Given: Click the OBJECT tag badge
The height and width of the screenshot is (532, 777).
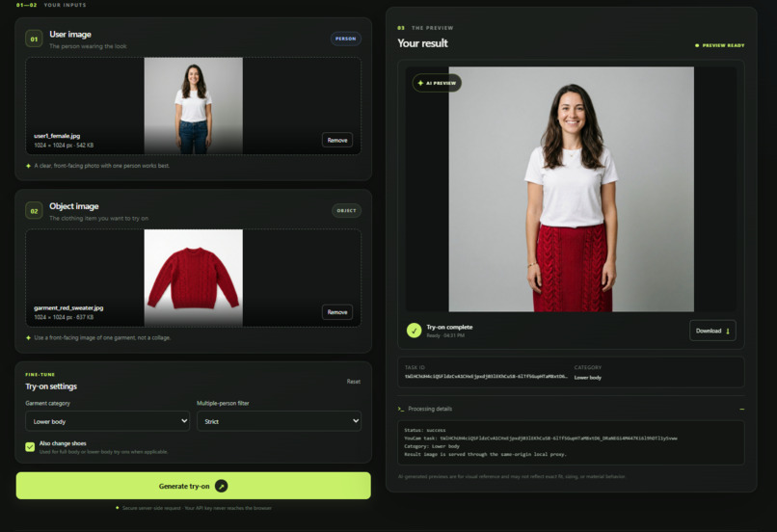Looking at the screenshot, I should [346, 210].
